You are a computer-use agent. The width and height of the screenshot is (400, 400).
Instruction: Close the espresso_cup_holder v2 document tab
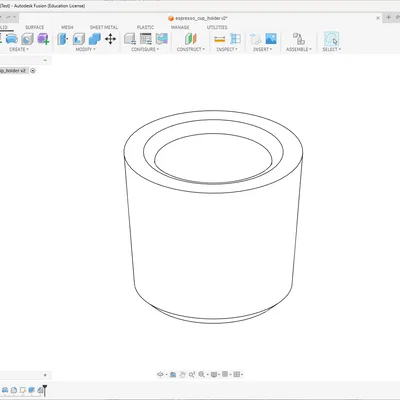tap(378, 18)
